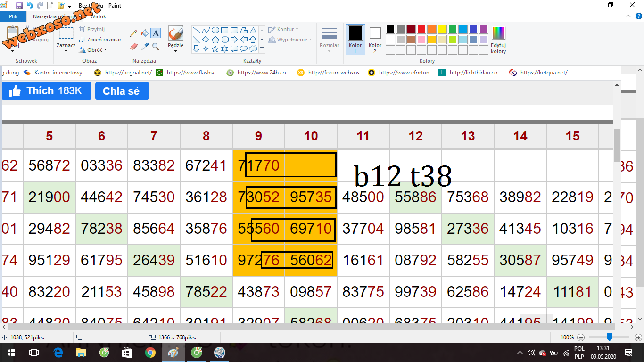Click the New document icon in title bar
Viewport: 644px width, 362px height.
coord(50,6)
